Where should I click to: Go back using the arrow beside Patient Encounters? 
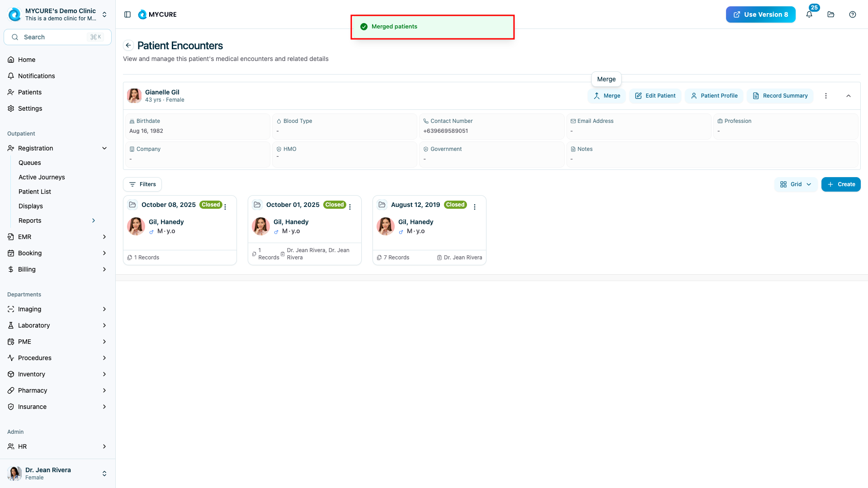pyautogui.click(x=128, y=45)
